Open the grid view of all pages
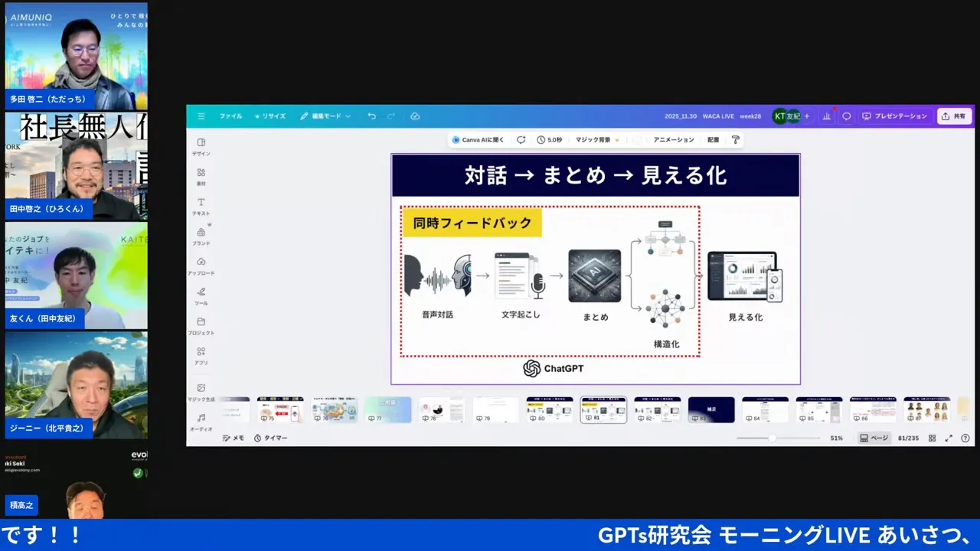This screenshot has height=551, width=980. (933, 438)
